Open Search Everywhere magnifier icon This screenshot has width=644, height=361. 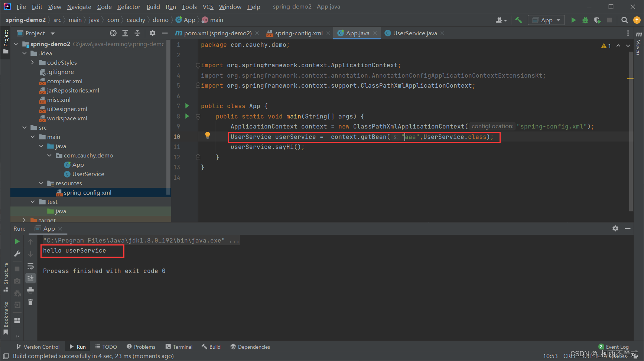(625, 20)
